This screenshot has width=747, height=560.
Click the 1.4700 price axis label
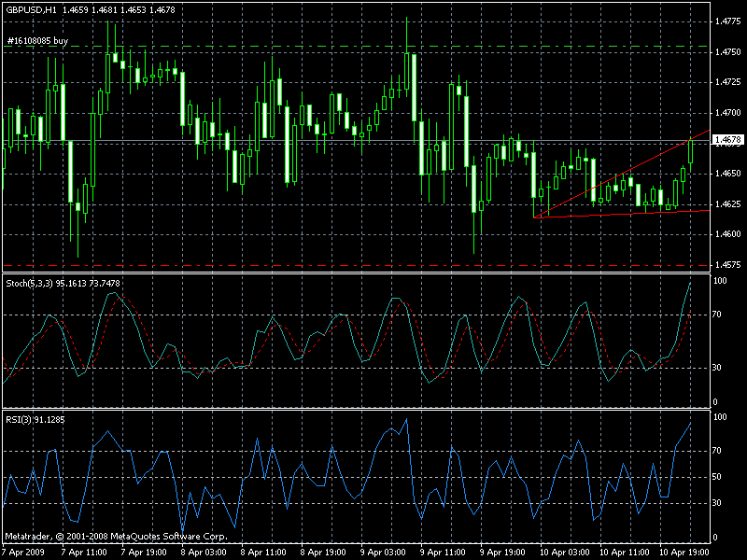pos(728,113)
